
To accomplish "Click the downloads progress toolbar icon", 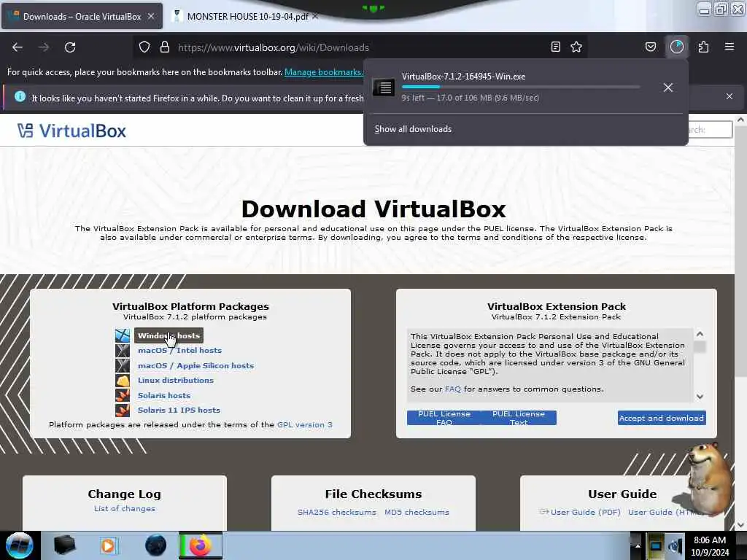I will pos(677,47).
